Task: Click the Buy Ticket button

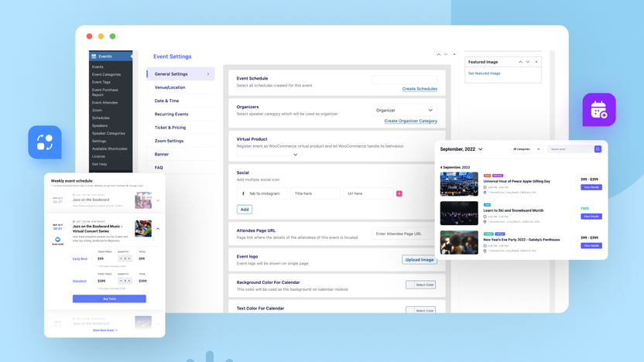Action: click(109, 299)
